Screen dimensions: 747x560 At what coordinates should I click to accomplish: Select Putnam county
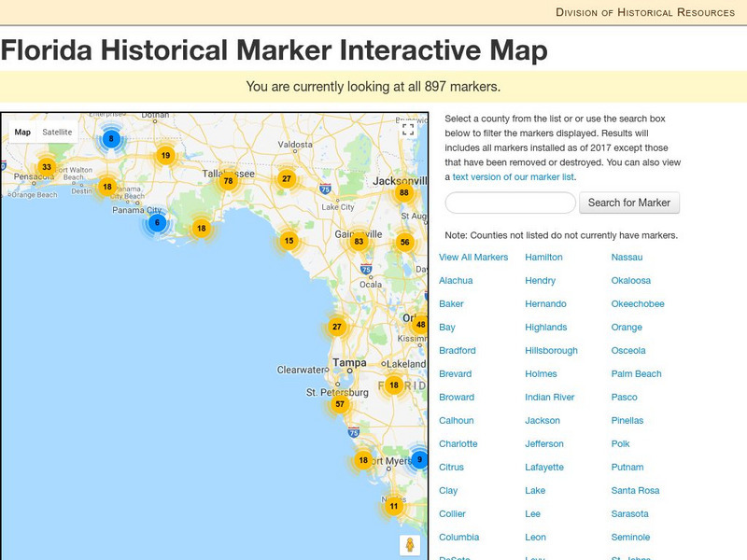click(x=627, y=468)
